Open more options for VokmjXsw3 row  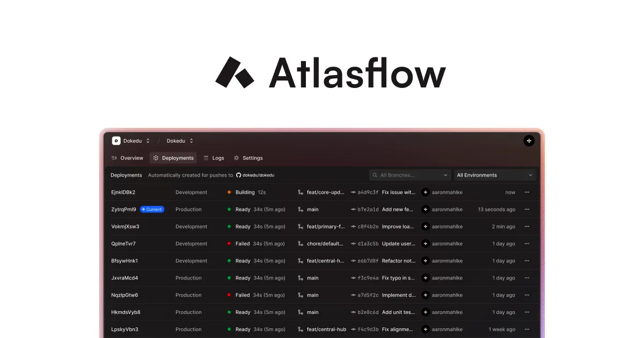coord(527,226)
